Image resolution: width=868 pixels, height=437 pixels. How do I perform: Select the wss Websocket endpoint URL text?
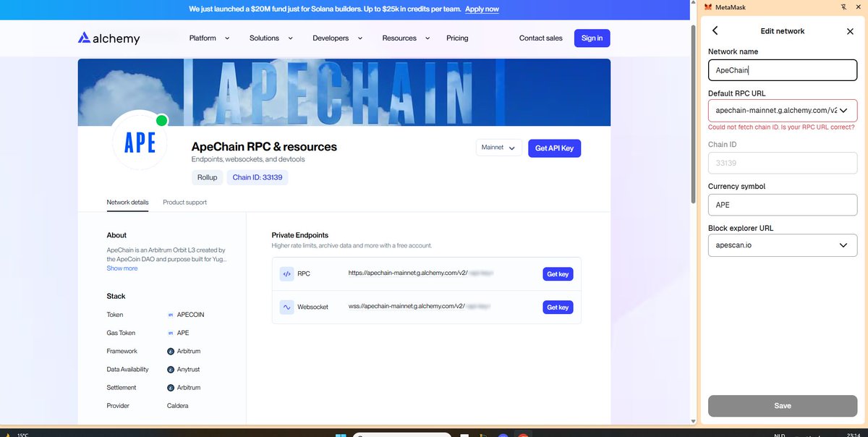(408, 307)
